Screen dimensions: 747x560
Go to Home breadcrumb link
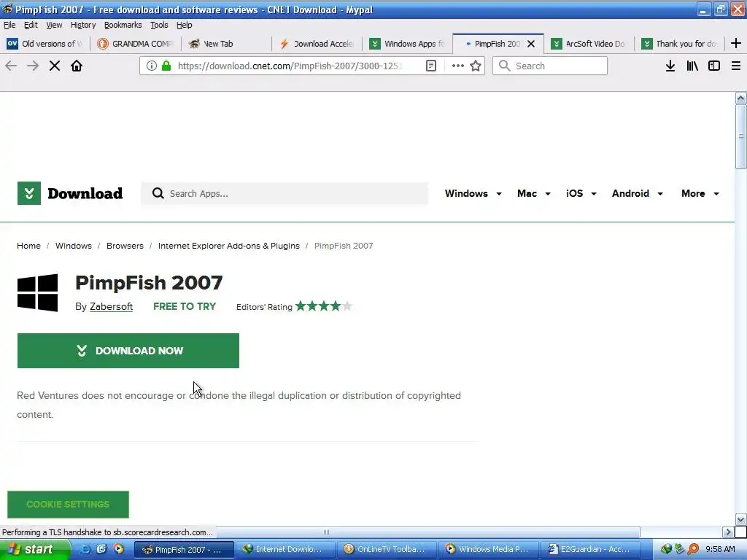pyautogui.click(x=28, y=246)
